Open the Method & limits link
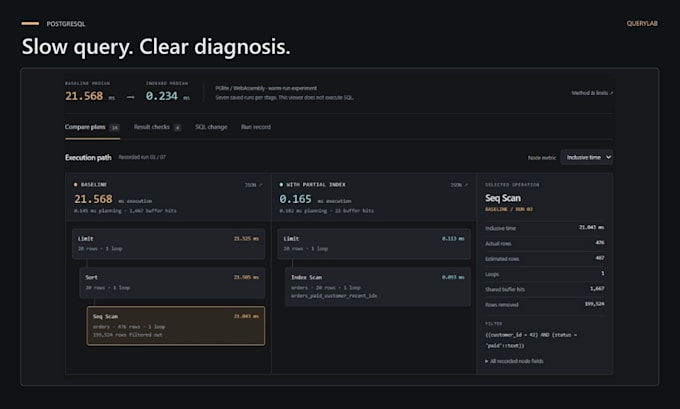680x409 pixels. click(x=592, y=93)
